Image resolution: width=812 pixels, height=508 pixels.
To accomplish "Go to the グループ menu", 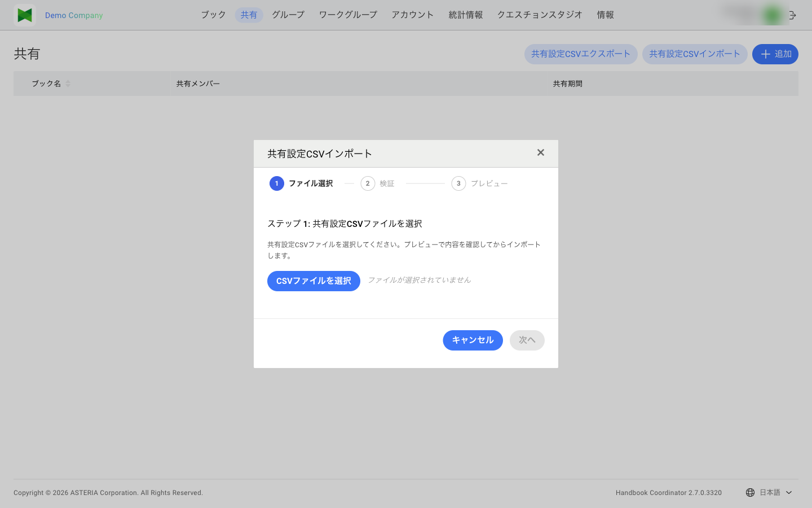I will click(288, 15).
